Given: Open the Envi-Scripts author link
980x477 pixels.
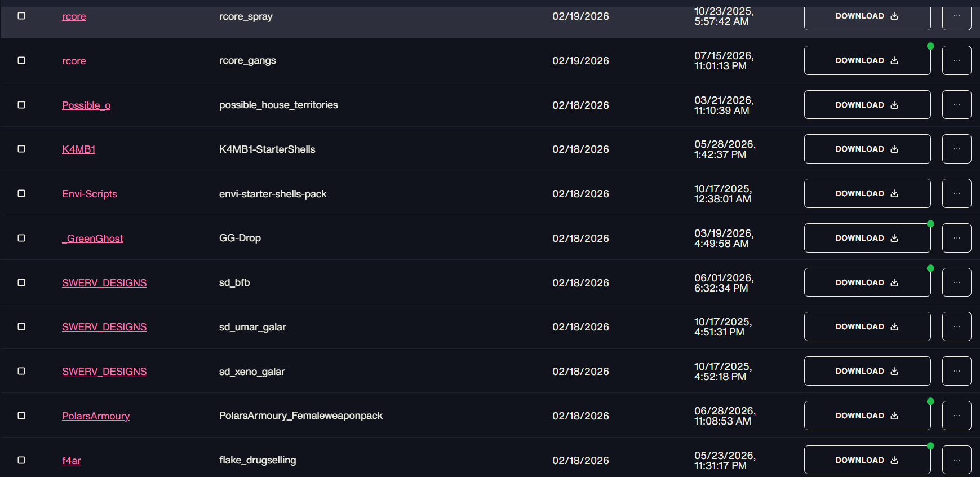Looking at the screenshot, I should [90, 194].
